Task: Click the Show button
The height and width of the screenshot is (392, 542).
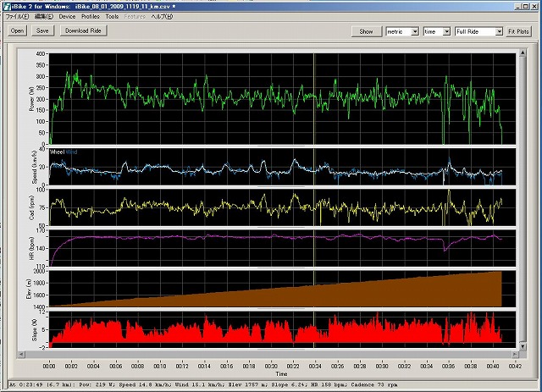Action: [366, 31]
